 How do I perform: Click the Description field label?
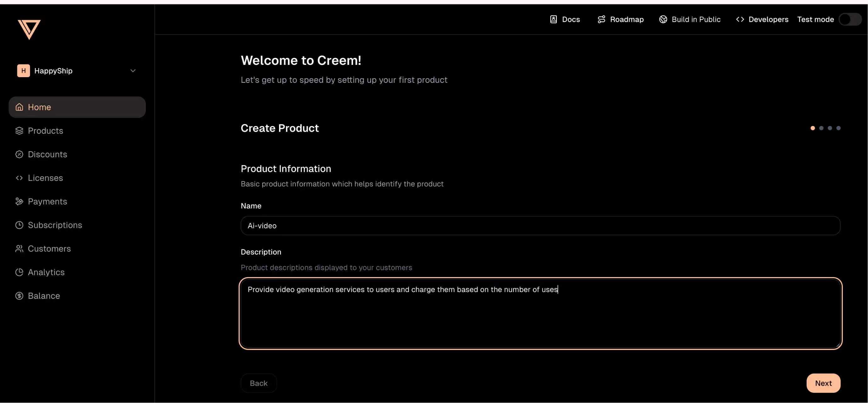261,252
